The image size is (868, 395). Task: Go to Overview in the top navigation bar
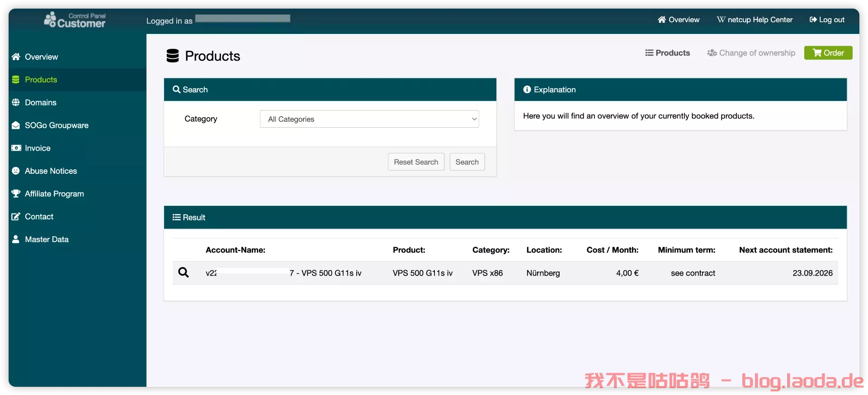coord(678,20)
